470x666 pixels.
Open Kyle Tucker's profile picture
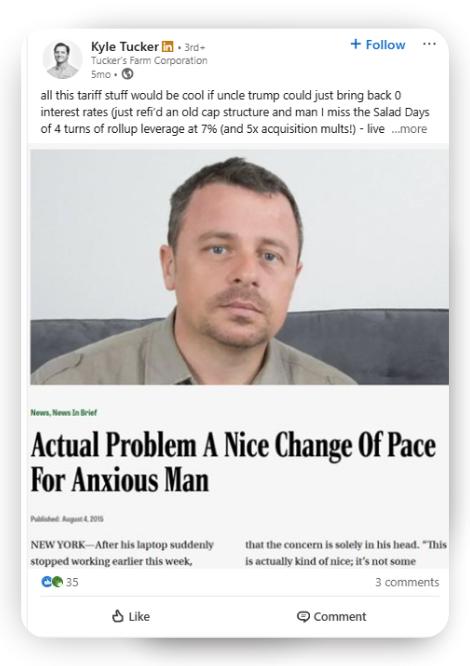point(62,59)
